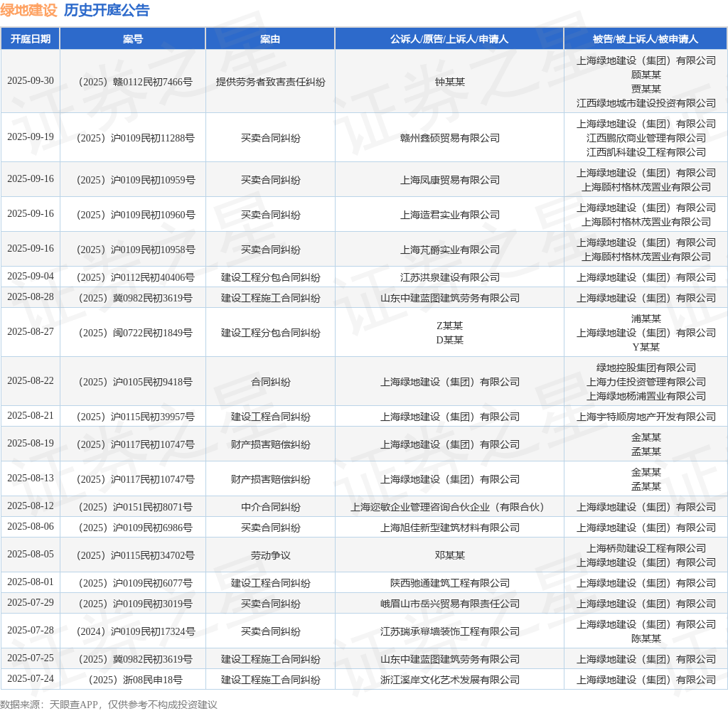Select case number (2025)沪0105民初9418号
728x711 pixels.
point(135,382)
